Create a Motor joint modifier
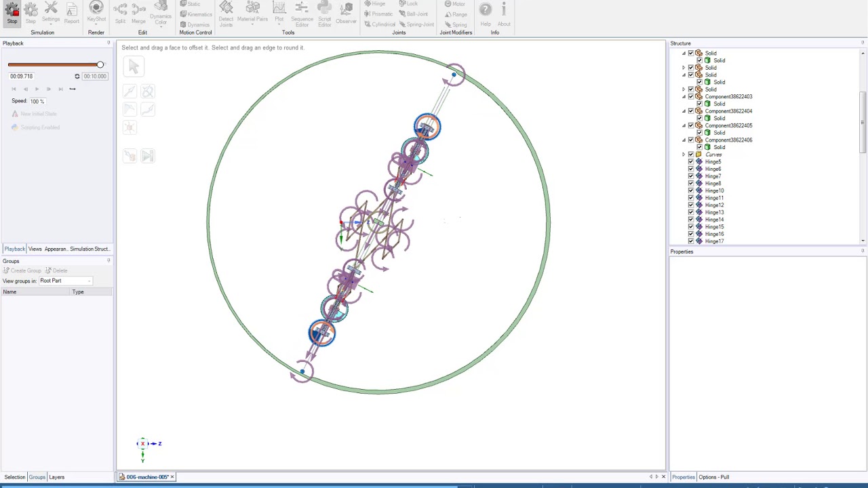This screenshot has width=868, height=488. 455,4
